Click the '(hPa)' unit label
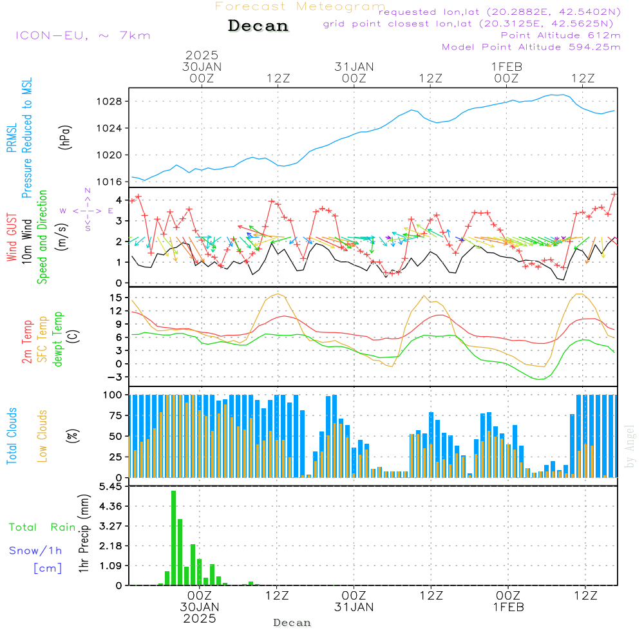Screen dimensions: 644x644 click(x=65, y=137)
